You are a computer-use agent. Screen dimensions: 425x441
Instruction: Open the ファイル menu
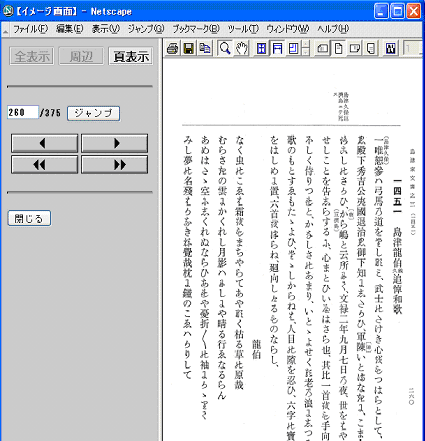30,29
